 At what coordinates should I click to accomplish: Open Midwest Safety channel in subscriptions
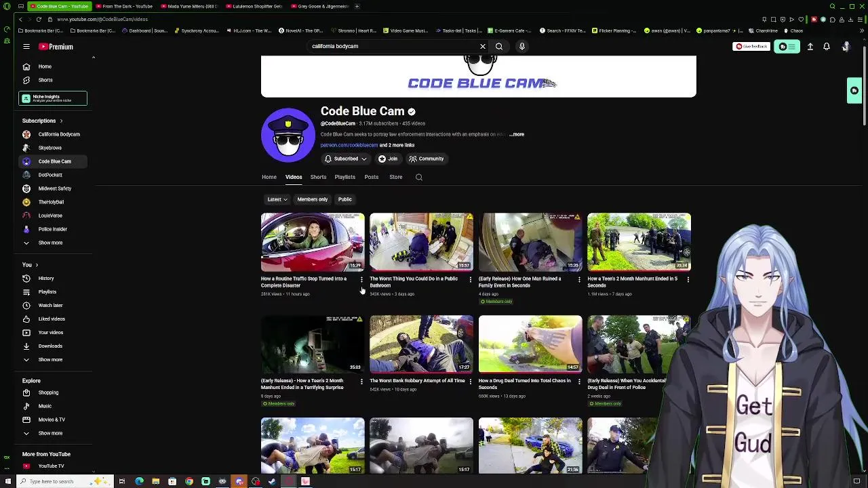(53, 188)
